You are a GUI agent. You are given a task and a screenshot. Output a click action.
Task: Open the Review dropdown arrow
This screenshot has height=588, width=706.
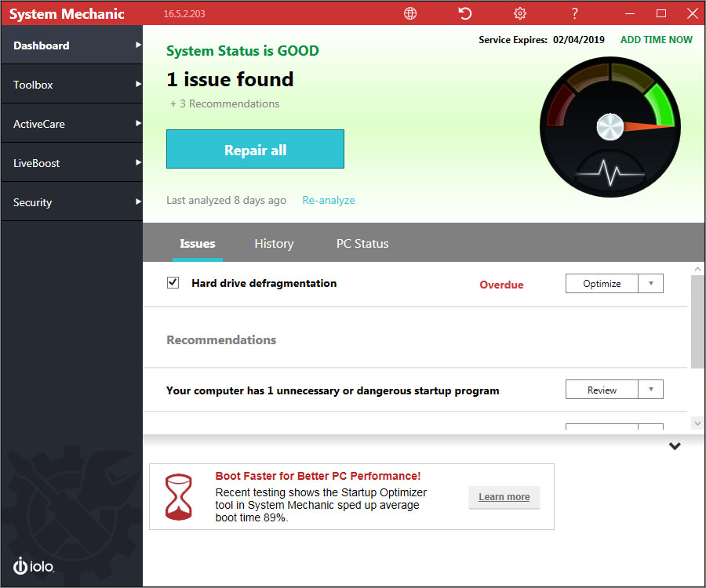[x=652, y=389]
